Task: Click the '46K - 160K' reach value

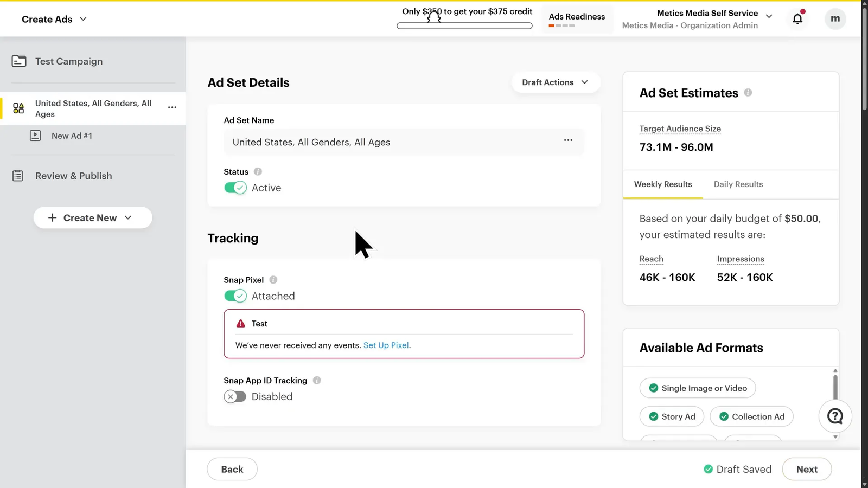Action: point(667,277)
